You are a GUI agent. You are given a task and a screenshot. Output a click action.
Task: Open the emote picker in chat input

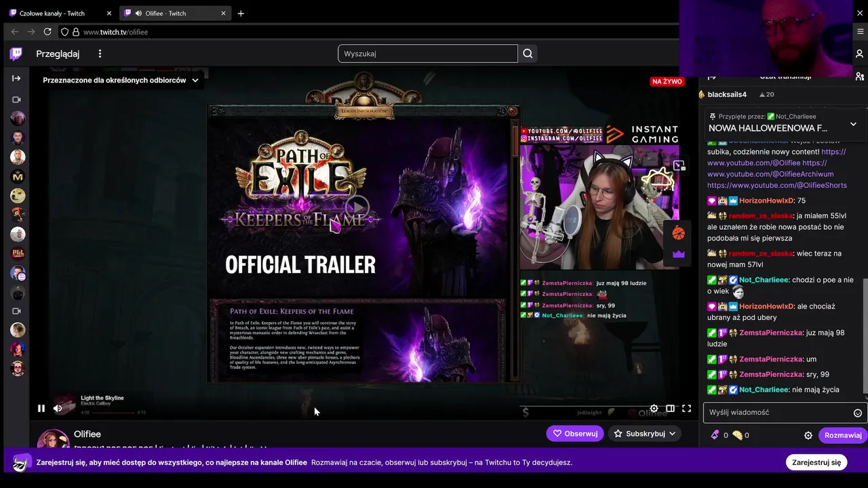coord(857,413)
